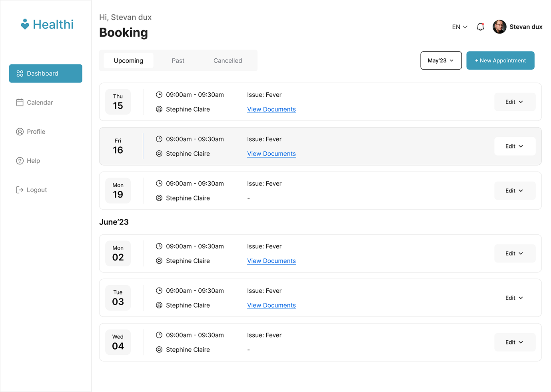Open View Documents for Fri 16 appointment
This screenshot has width=551, height=392.
click(x=271, y=154)
